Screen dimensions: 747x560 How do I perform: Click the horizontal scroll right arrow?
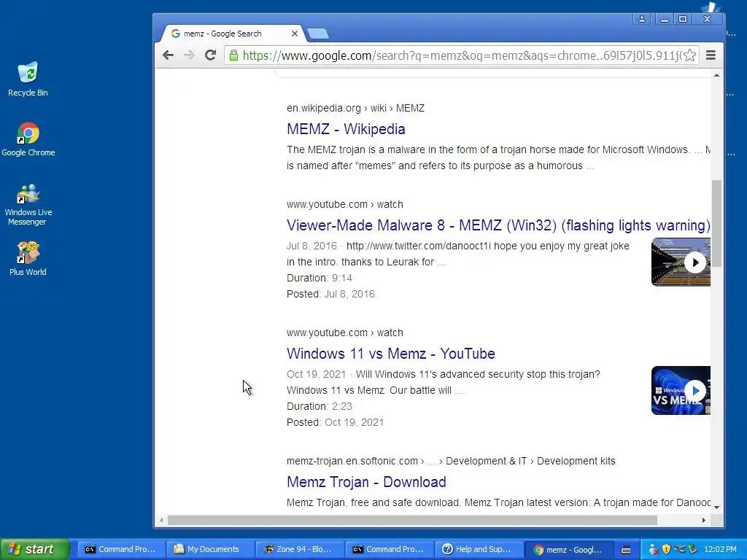(x=704, y=521)
